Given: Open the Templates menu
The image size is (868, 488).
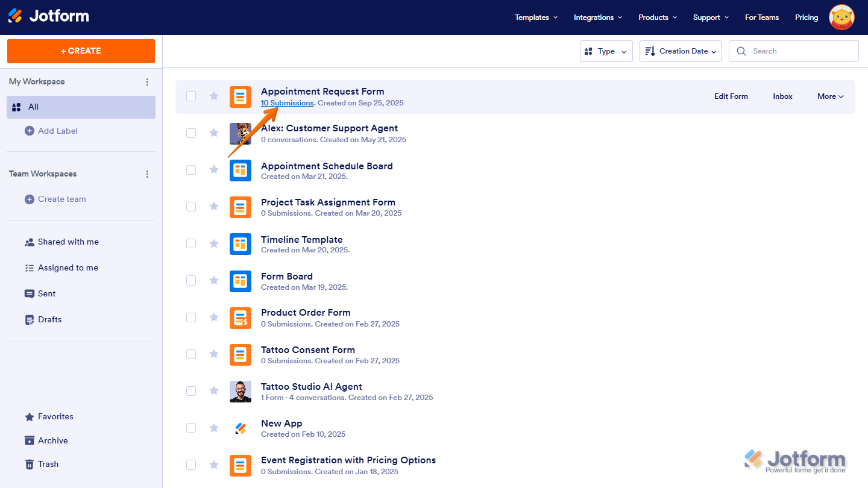Looking at the screenshot, I should point(536,17).
